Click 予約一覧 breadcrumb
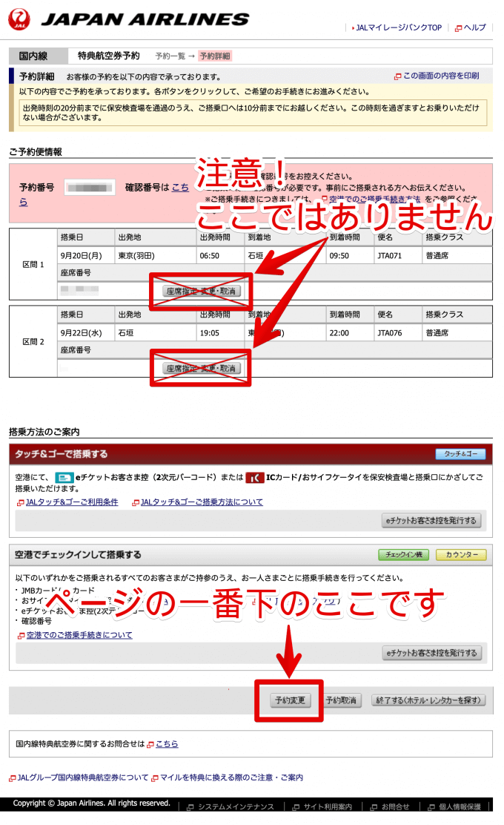 [170, 56]
